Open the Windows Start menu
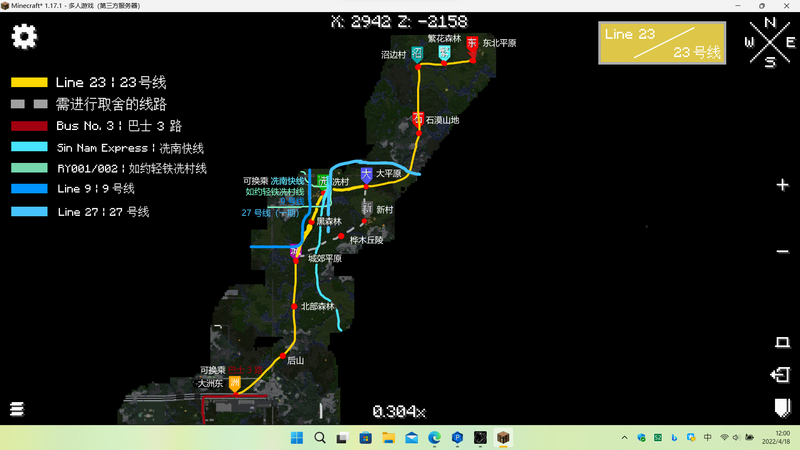The height and width of the screenshot is (450, 800). tap(297, 438)
